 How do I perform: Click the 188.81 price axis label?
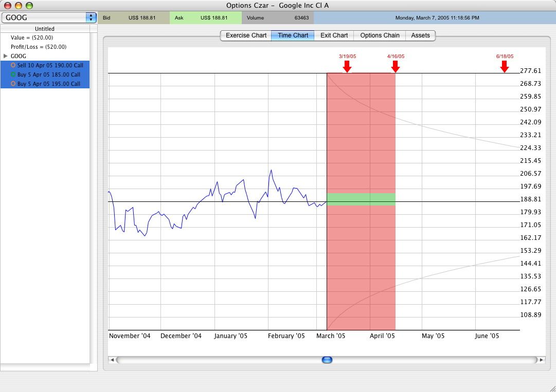(x=530, y=199)
